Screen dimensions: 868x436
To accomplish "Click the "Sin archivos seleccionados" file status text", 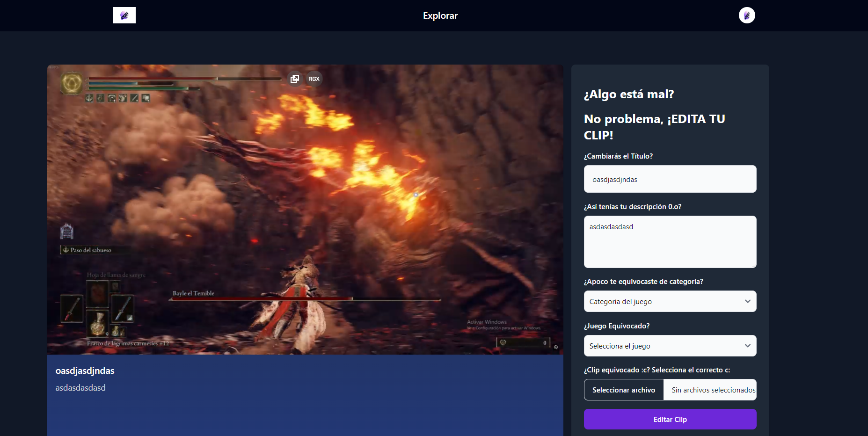I will pos(713,390).
